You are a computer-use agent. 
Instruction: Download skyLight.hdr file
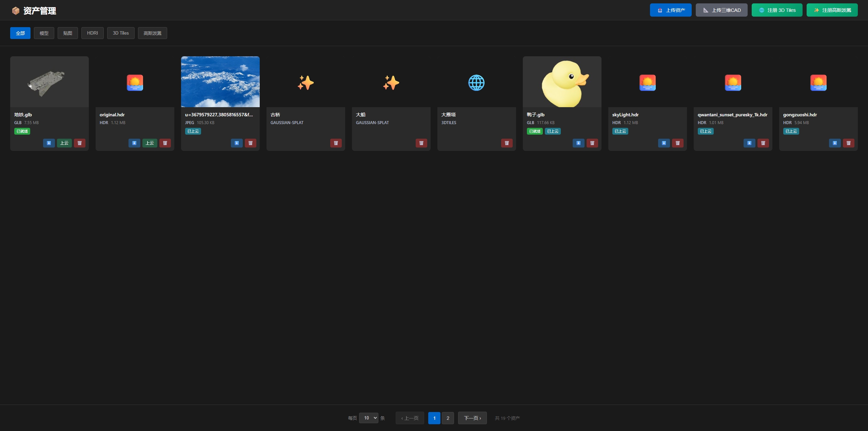click(664, 143)
